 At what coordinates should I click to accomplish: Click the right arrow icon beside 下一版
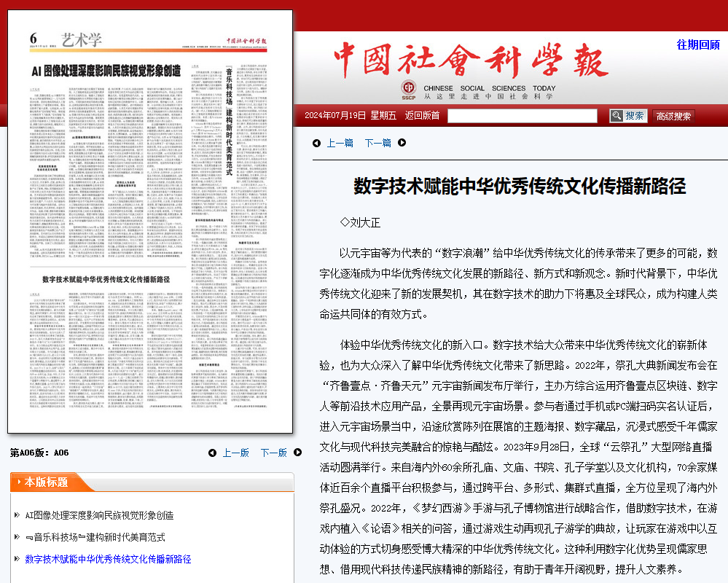(297, 453)
